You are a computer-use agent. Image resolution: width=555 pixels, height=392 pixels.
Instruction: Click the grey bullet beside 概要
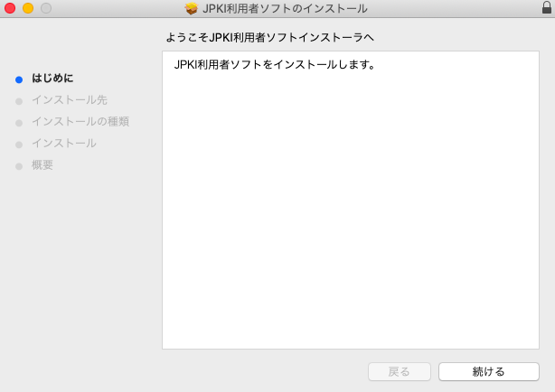(x=19, y=166)
